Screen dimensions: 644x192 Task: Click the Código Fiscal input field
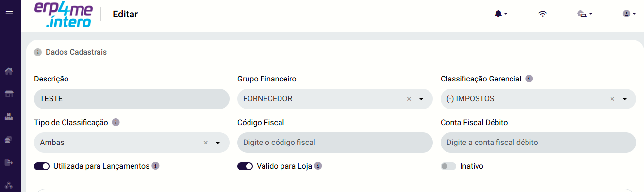pyautogui.click(x=335, y=143)
